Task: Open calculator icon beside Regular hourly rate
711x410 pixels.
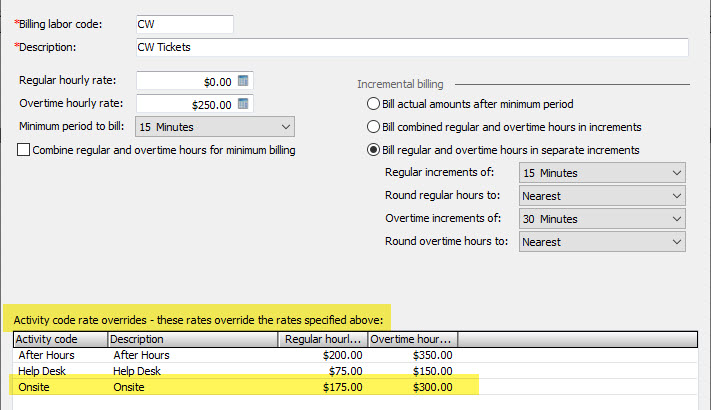Action: [243, 81]
